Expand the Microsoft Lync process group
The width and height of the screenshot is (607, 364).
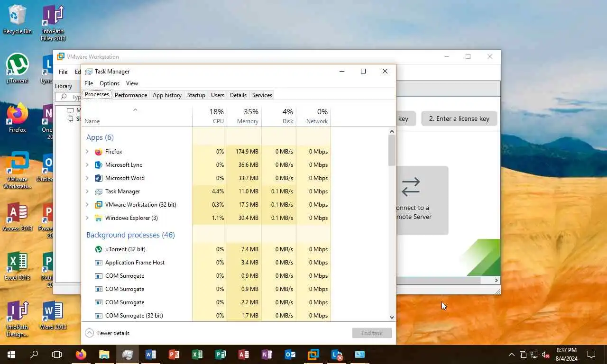(x=87, y=165)
